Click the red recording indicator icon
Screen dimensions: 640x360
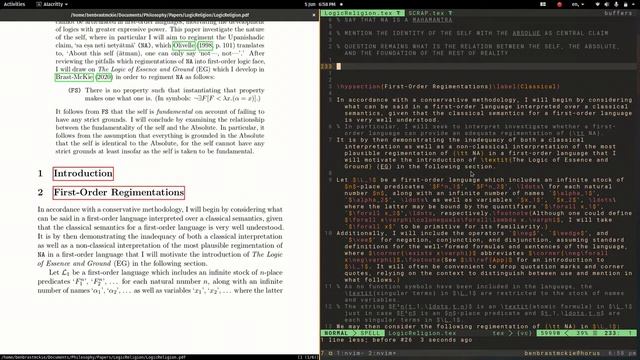(560, 4)
